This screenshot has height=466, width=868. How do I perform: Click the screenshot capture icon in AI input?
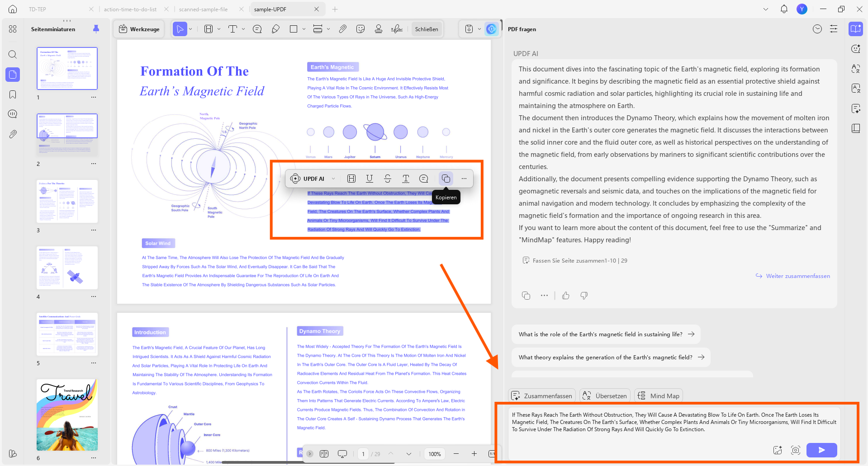coord(796,450)
